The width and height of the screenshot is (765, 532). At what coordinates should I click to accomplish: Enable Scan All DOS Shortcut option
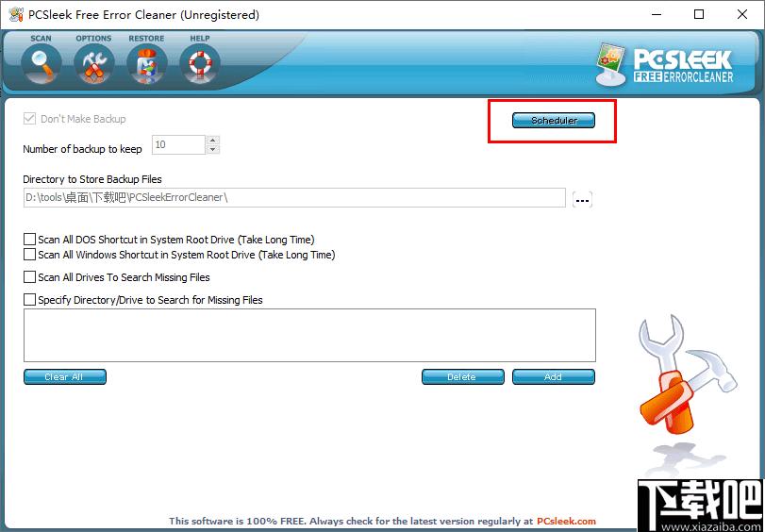[30, 240]
